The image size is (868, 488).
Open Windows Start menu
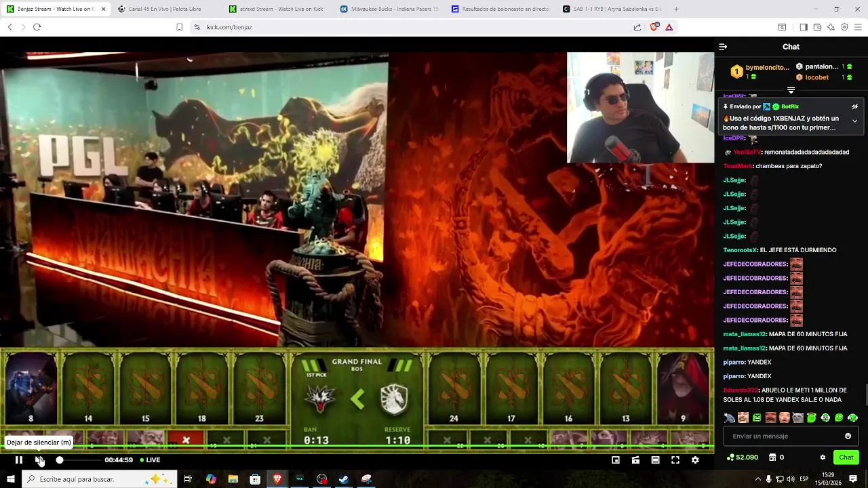point(10,479)
